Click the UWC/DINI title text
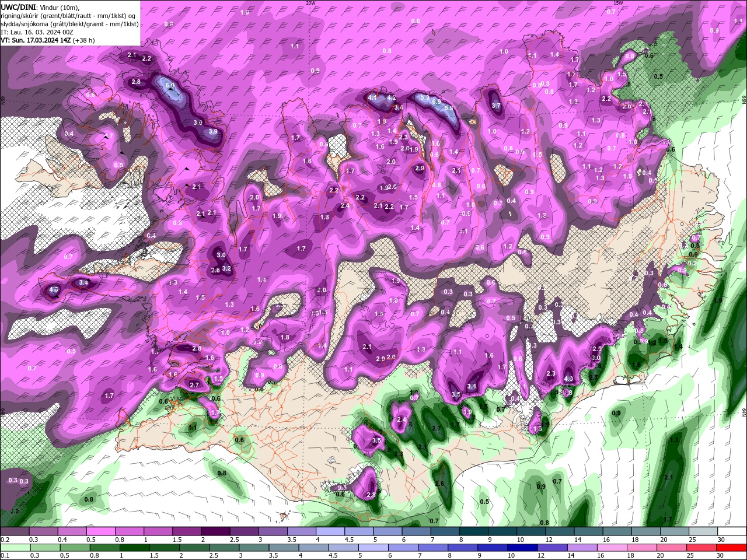 [17, 7]
